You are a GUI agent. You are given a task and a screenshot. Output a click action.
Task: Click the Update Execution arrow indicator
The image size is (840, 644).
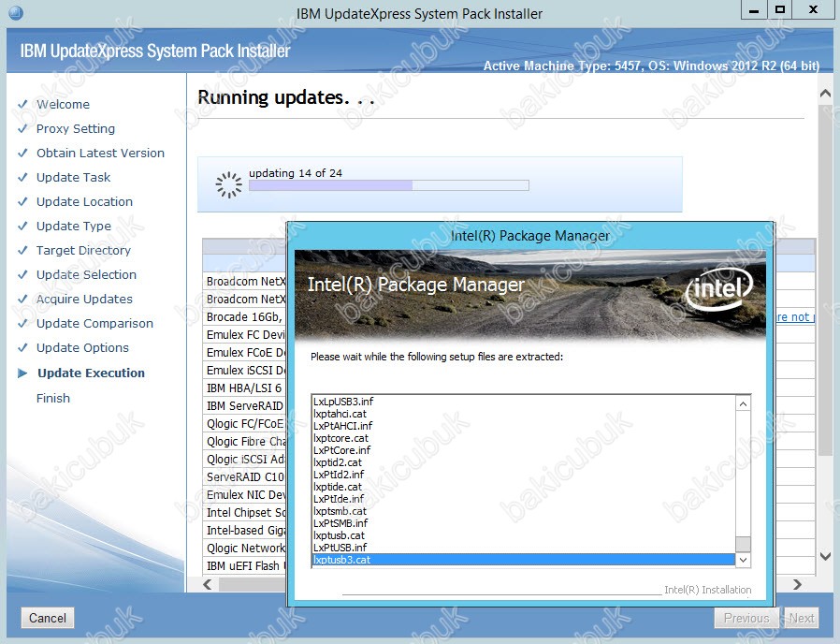click(22, 373)
